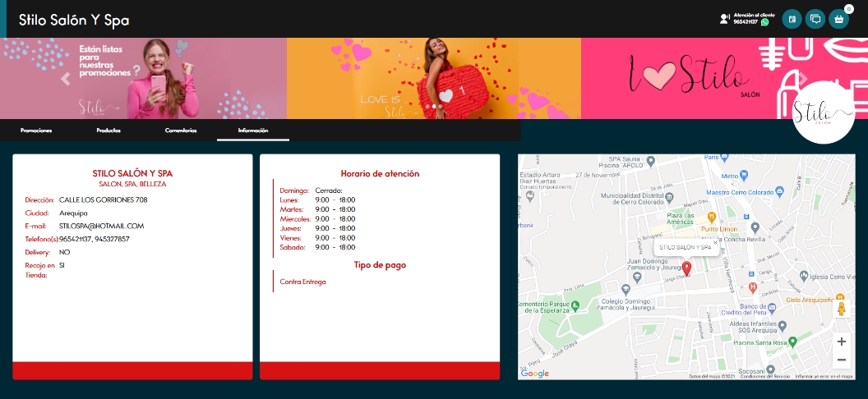
Task: Click the Stilo Salón Y Spa header title
Action: tap(74, 20)
